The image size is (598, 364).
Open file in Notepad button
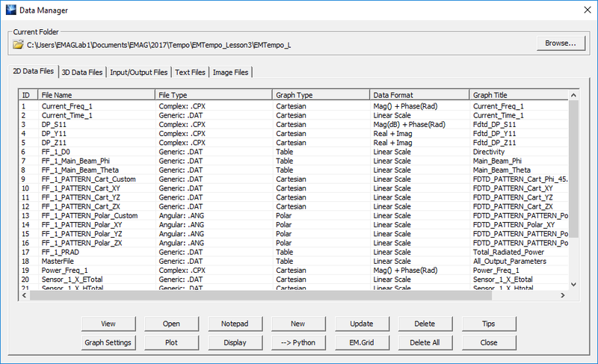(234, 324)
